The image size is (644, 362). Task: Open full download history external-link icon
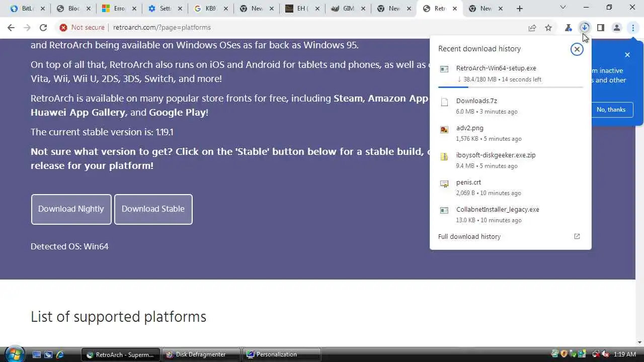pyautogui.click(x=577, y=236)
